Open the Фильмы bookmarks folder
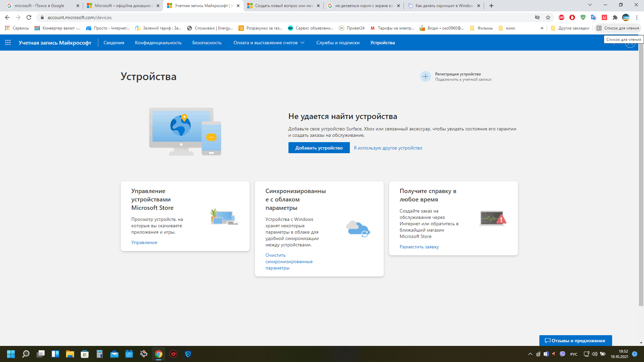 point(481,28)
